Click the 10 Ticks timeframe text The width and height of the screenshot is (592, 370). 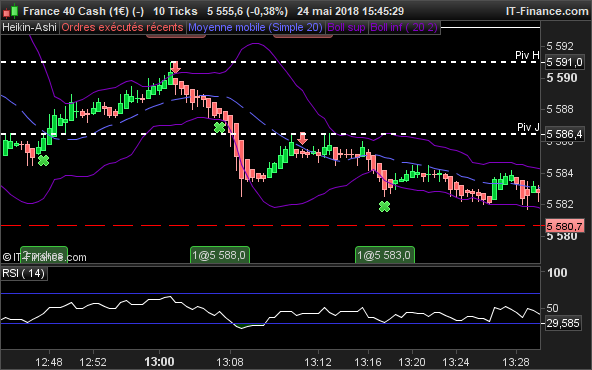coord(175,11)
